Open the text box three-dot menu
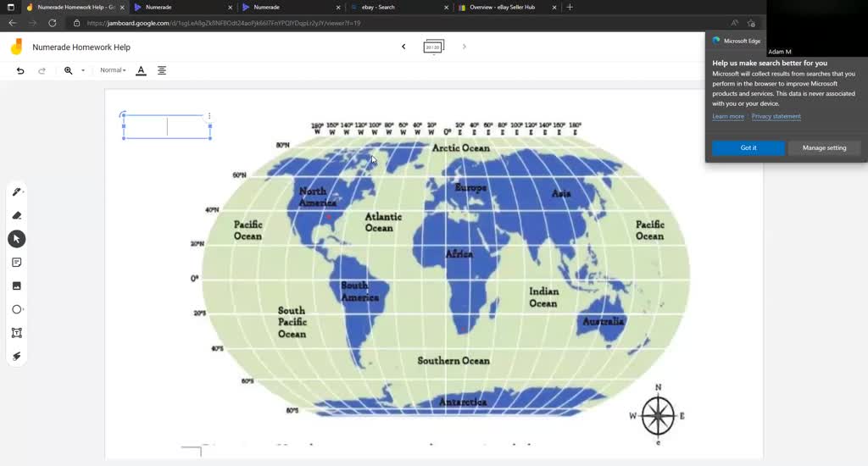 tap(209, 116)
